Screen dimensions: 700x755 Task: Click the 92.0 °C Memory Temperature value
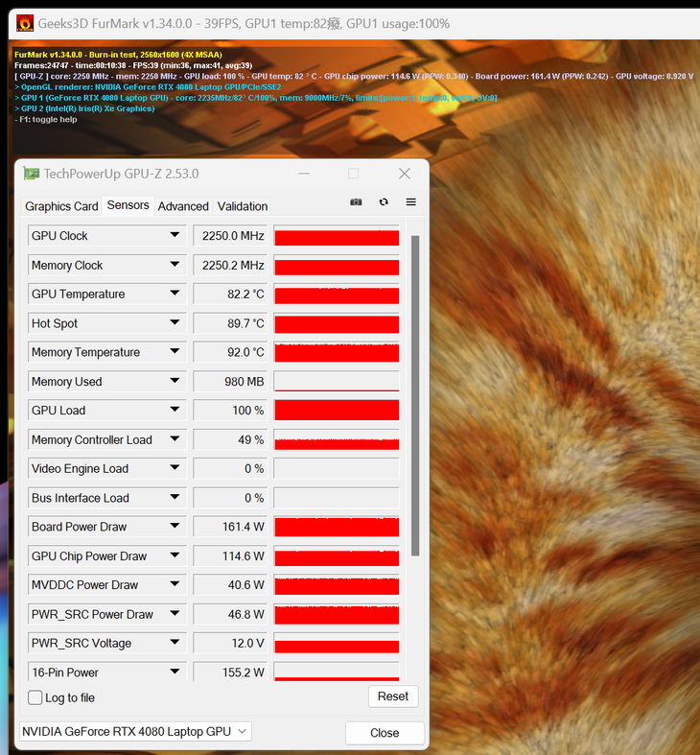(230, 352)
